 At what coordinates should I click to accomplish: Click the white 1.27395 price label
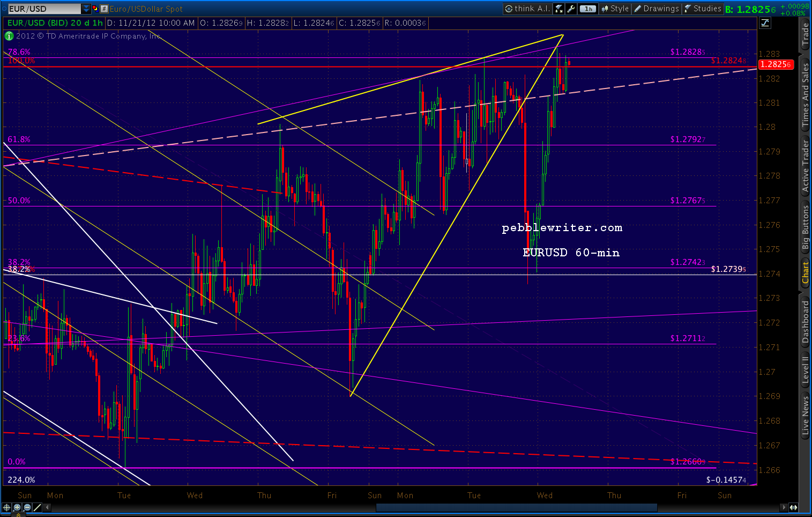tap(728, 269)
